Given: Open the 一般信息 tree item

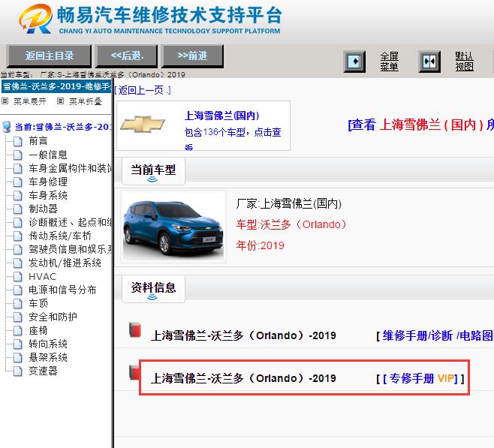Looking at the screenshot, I should click(x=48, y=155).
